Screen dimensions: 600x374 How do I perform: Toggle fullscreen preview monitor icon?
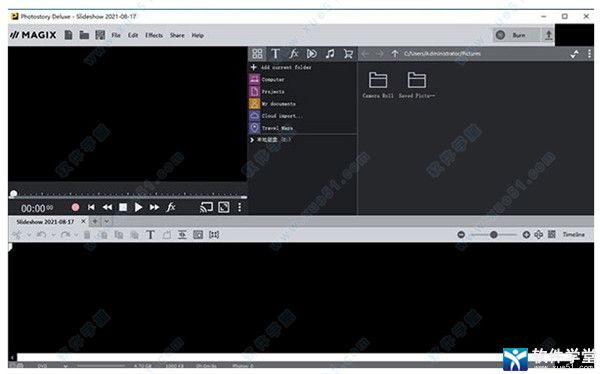pos(224,207)
